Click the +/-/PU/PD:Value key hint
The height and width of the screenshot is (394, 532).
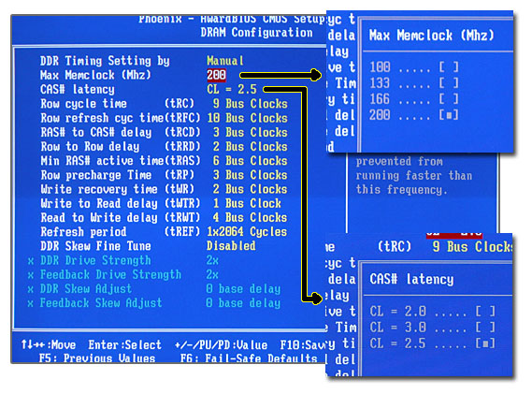tap(221, 345)
